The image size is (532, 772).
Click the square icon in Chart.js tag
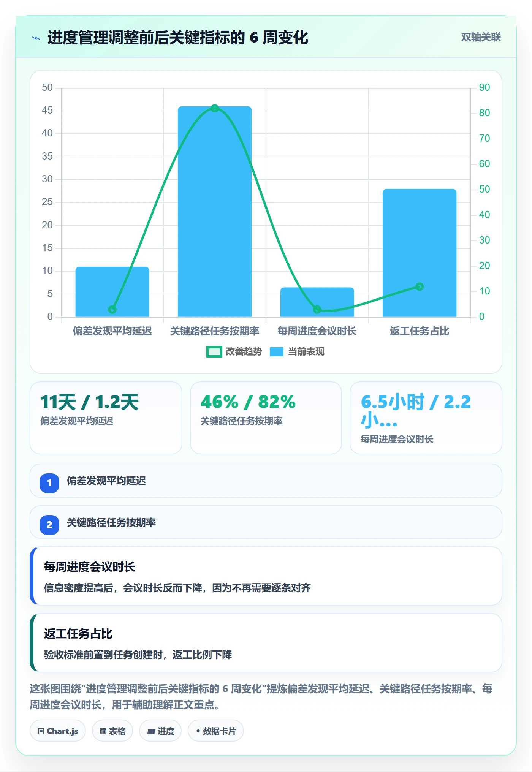[x=41, y=731]
